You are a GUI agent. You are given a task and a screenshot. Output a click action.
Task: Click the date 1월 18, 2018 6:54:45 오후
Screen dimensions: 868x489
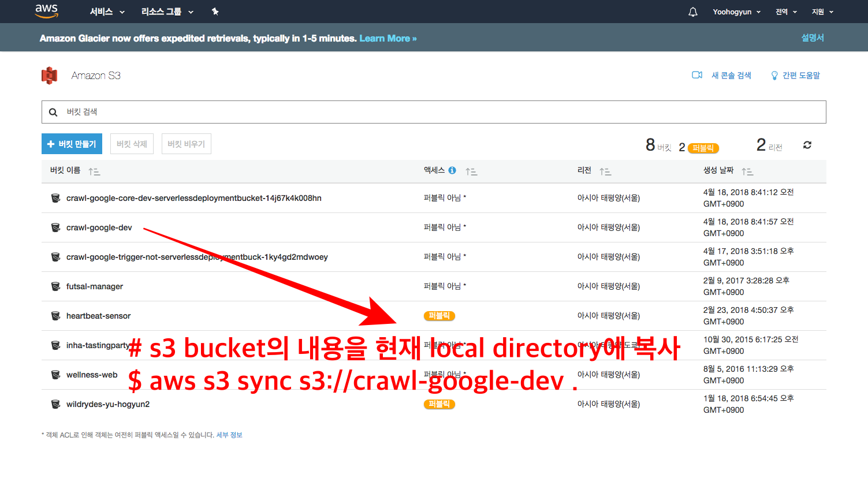click(x=748, y=398)
